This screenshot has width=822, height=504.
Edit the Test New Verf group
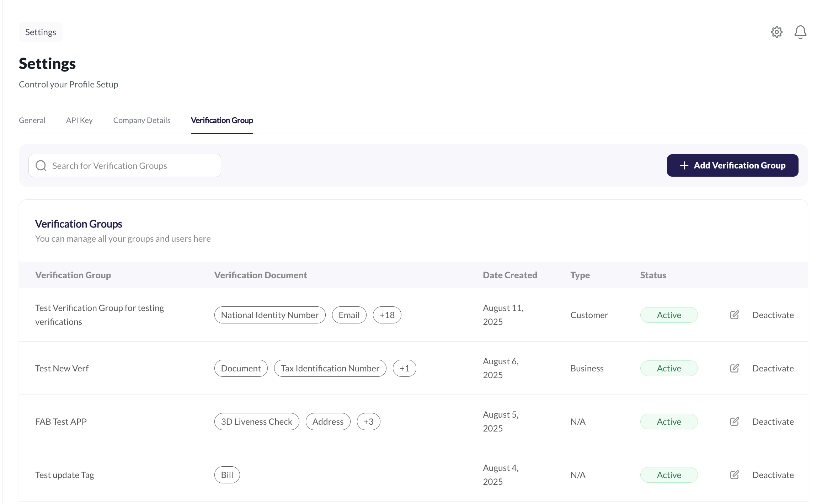click(734, 368)
